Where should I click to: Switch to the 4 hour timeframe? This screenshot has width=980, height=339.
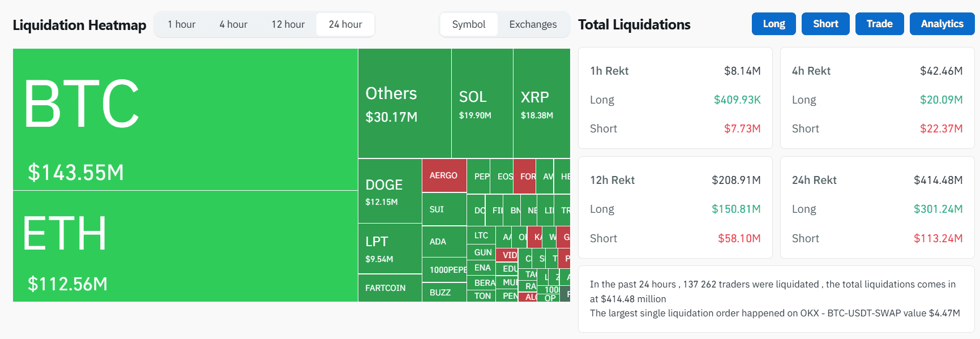click(x=233, y=24)
